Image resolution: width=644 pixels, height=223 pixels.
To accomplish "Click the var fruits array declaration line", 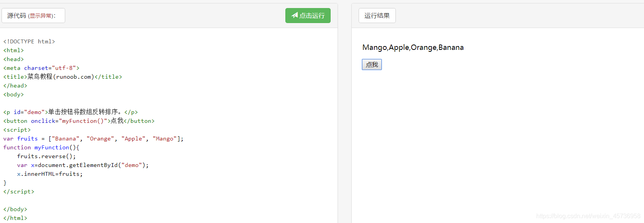I will (x=93, y=139).
